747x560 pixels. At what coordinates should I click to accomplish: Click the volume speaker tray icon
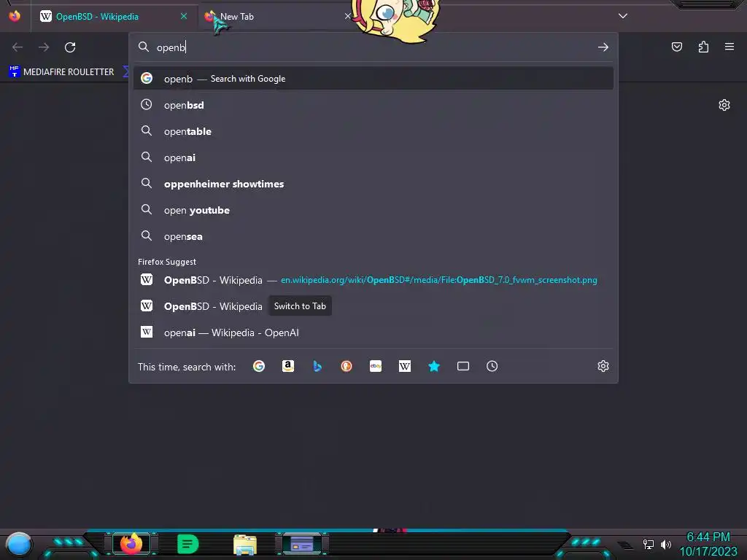[x=665, y=544]
